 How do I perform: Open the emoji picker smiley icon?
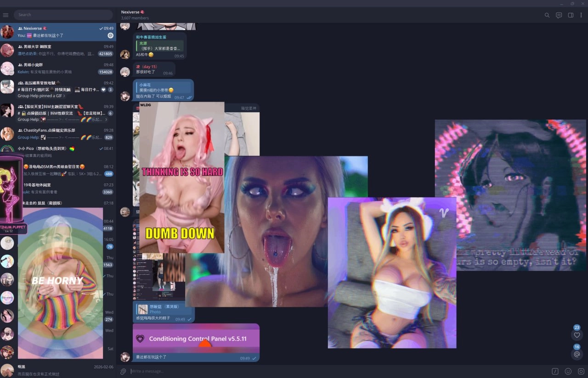click(568, 371)
